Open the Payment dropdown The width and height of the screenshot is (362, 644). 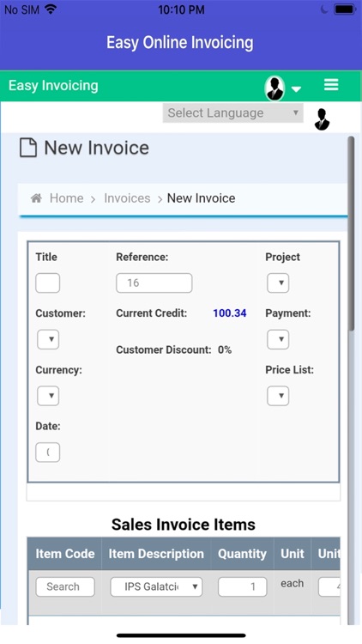pos(278,340)
